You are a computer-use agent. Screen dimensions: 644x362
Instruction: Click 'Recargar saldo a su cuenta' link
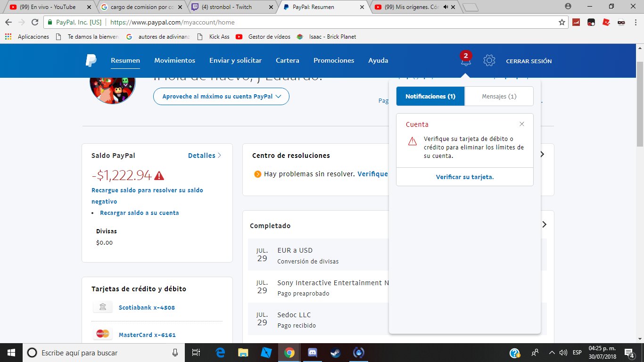[140, 213]
